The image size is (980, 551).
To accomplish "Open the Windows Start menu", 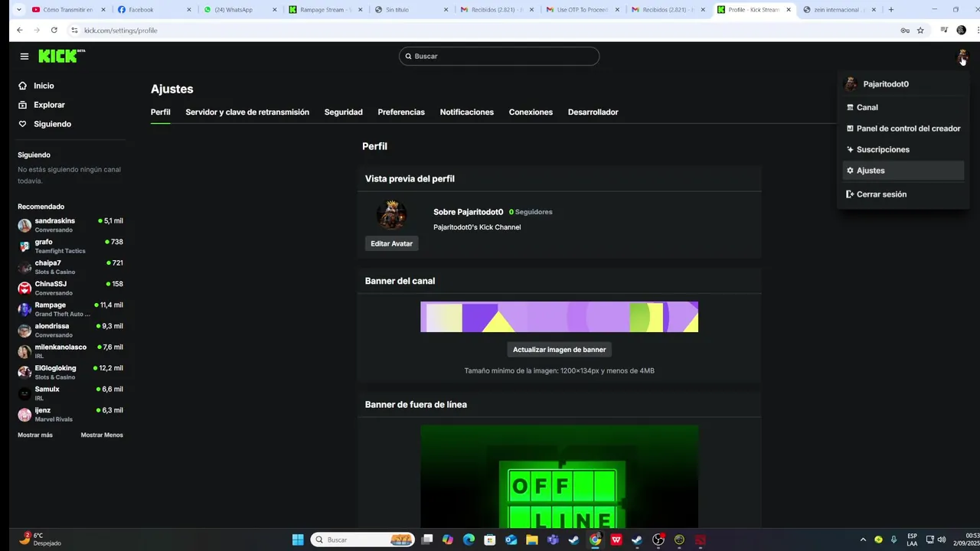I will [298, 540].
